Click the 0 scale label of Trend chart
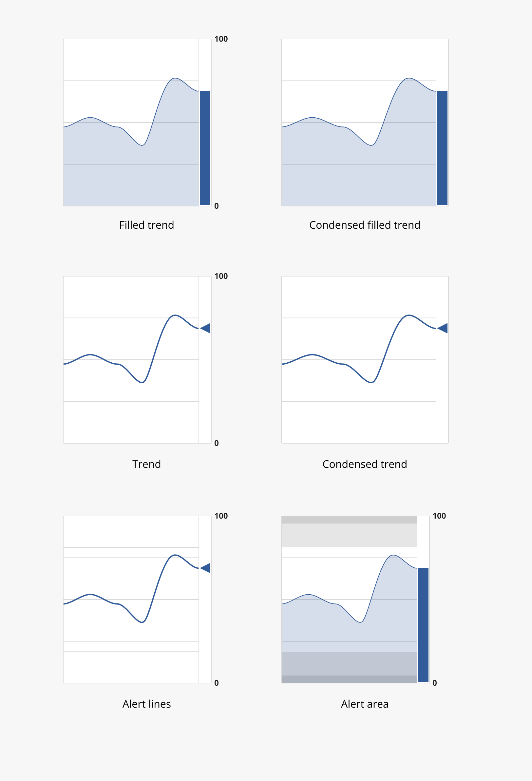This screenshot has height=781, width=532. click(x=217, y=443)
